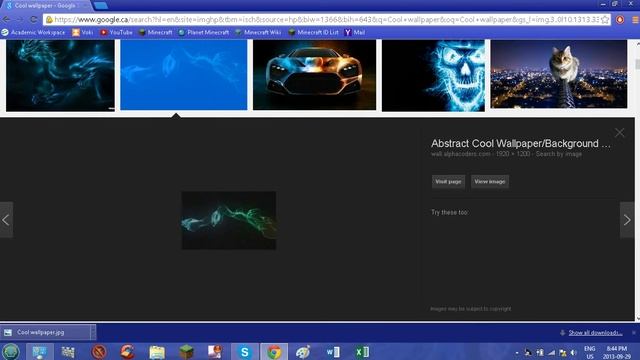Open the Windows Start button
640x360 pixels.
(x=11, y=351)
